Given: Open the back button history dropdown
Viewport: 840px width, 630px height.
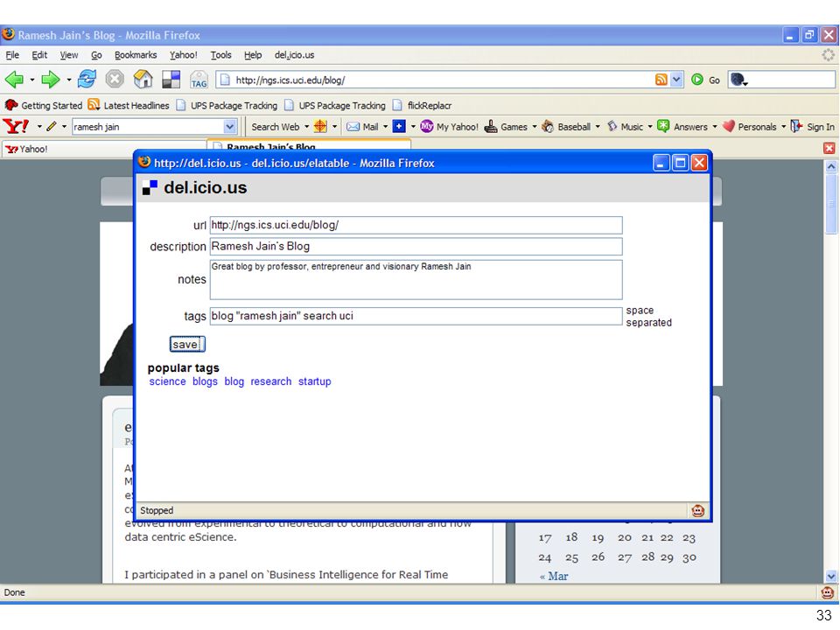Looking at the screenshot, I should pyautogui.click(x=32, y=80).
